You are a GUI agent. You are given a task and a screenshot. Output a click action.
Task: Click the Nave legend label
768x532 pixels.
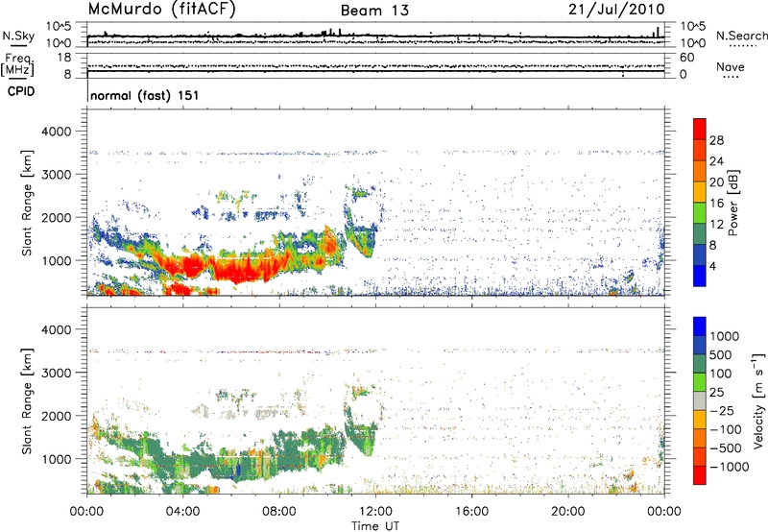tap(730, 66)
